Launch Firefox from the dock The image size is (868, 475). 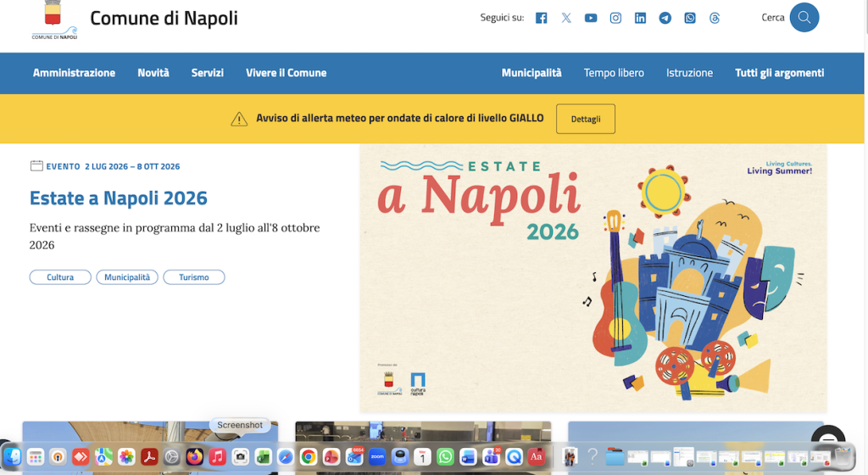coord(194,456)
